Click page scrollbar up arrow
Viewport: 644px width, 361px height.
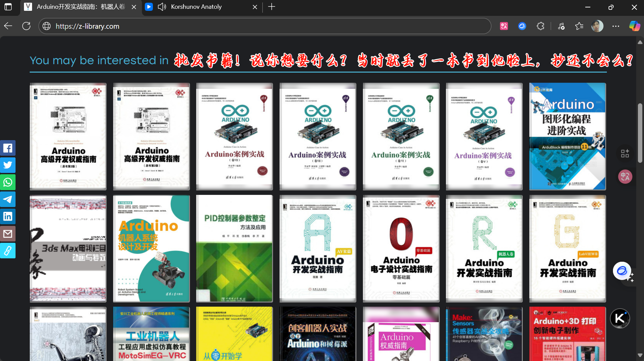(x=640, y=42)
